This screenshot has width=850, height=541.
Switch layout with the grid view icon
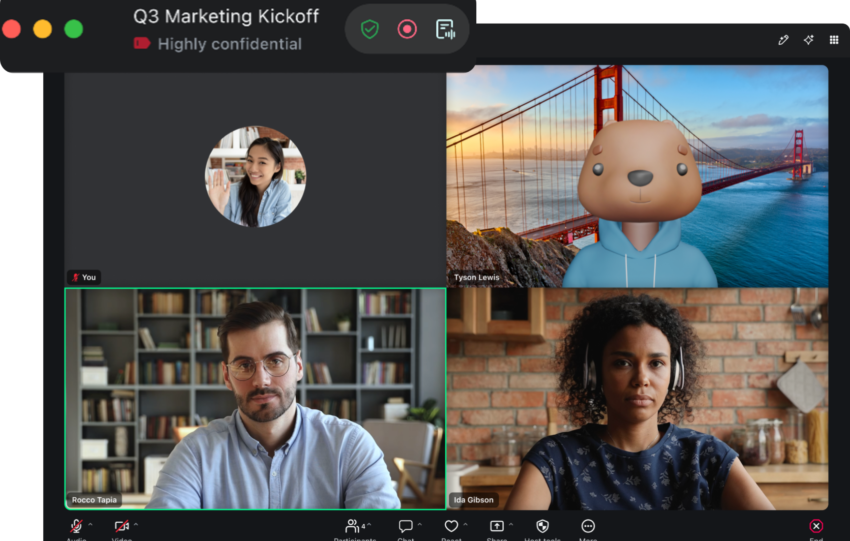(x=834, y=40)
